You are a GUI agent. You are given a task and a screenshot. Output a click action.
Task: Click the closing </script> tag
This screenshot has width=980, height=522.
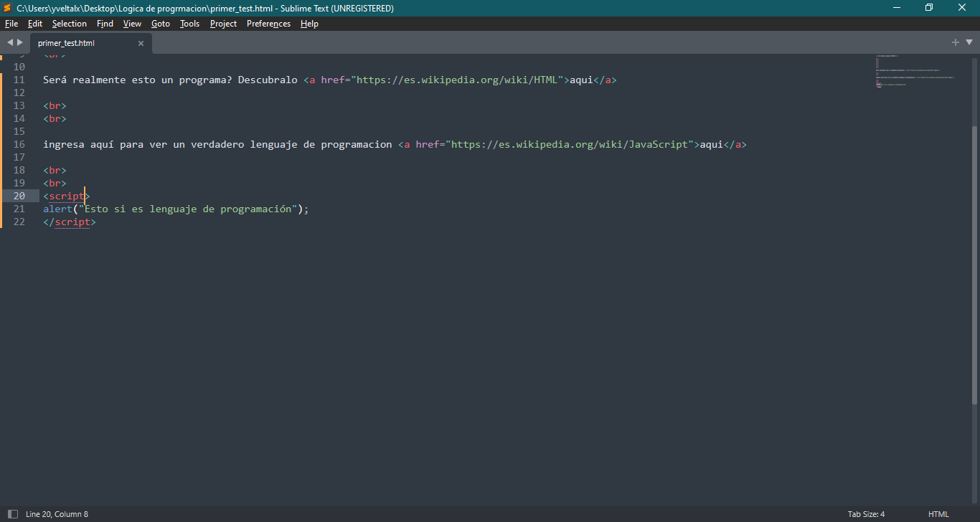(70, 222)
